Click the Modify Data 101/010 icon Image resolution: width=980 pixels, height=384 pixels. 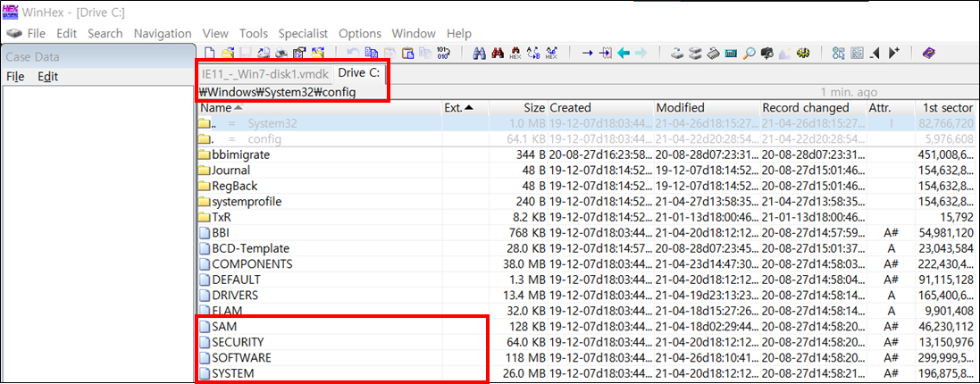click(443, 53)
